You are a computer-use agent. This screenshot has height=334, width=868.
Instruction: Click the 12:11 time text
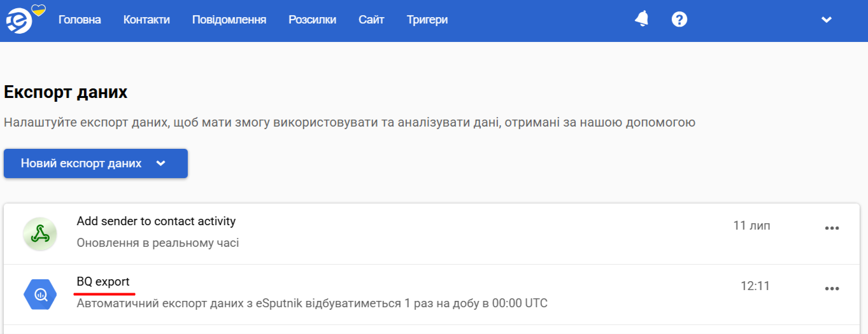[x=755, y=286]
